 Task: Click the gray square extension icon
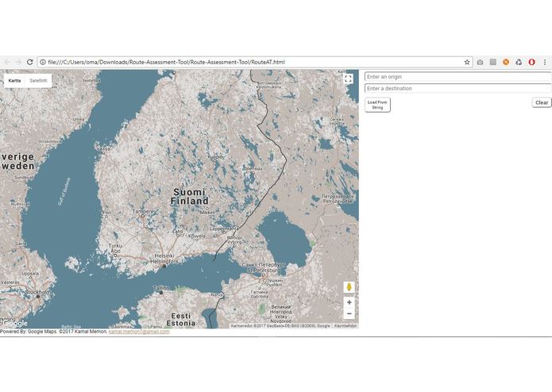493,62
